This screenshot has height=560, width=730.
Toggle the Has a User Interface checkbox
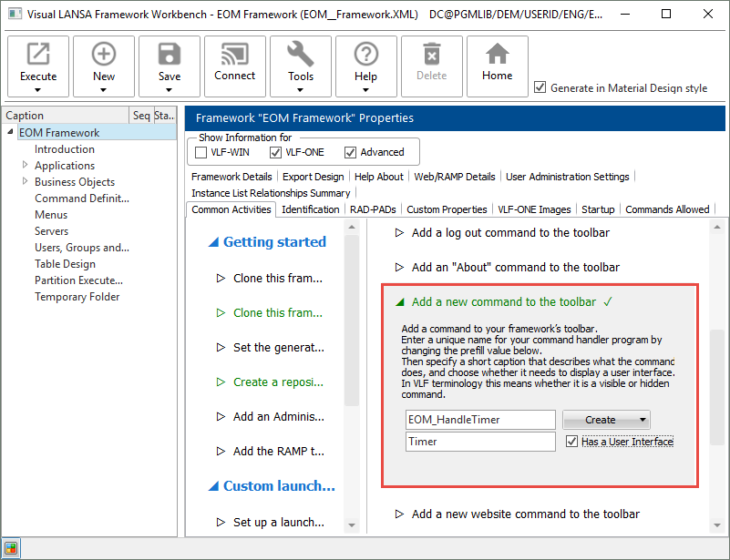571,442
